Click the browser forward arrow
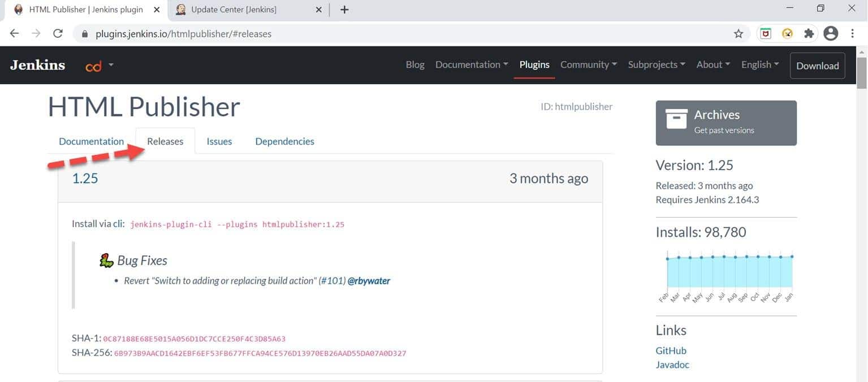 tap(36, 33)
